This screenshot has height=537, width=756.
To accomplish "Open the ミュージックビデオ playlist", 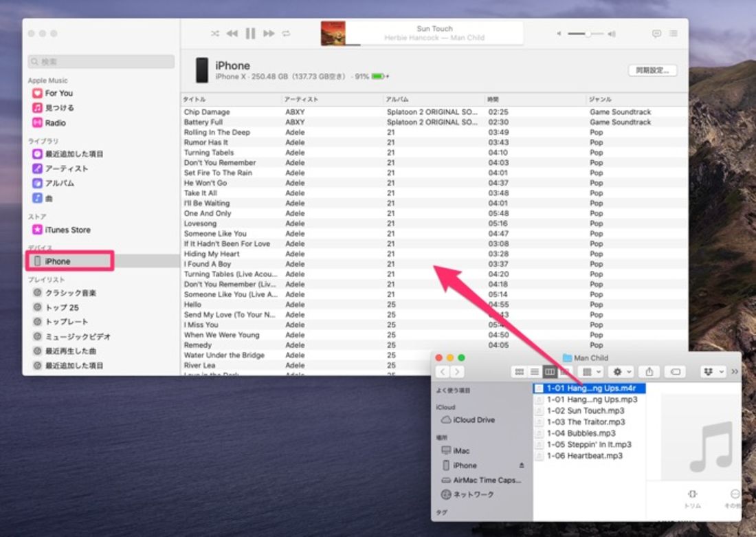I will [x=72, y=336].
